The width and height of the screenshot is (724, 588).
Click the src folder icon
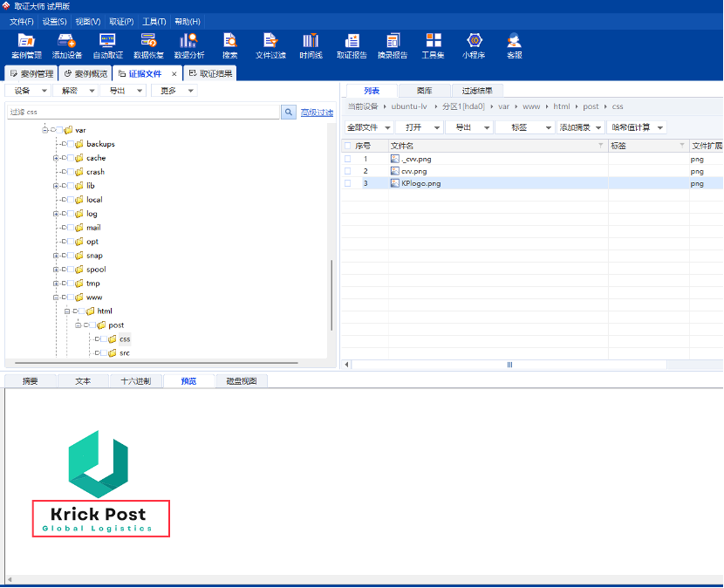pyautogui.click(x=113, y=353)
